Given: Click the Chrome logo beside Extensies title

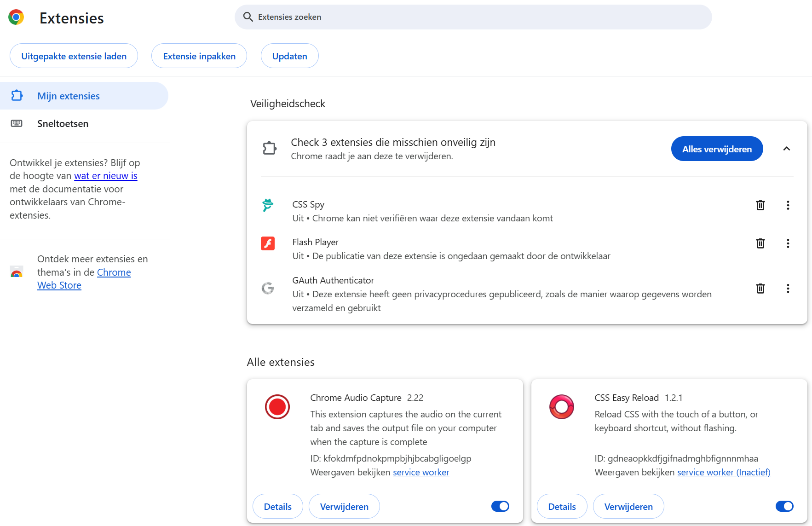Looking at the screenshot, I should pyautogui.click(x=16, y=17).
